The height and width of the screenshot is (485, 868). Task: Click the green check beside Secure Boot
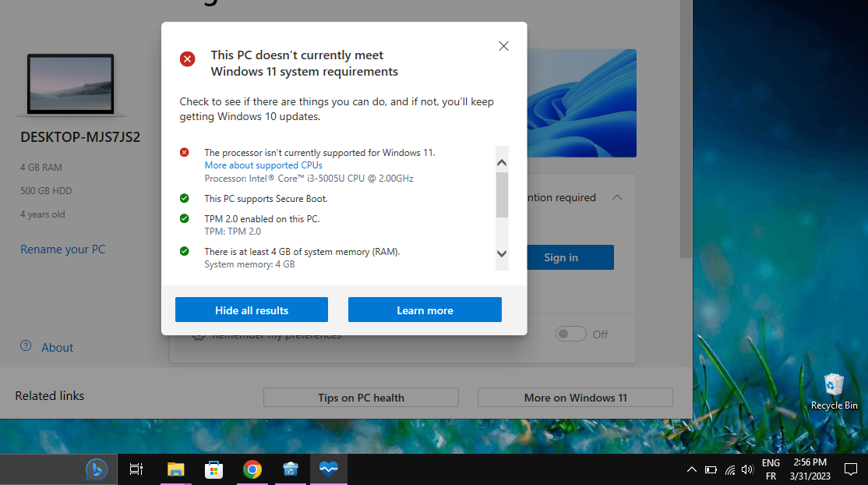pyautogui.click(x=185, y=198)
